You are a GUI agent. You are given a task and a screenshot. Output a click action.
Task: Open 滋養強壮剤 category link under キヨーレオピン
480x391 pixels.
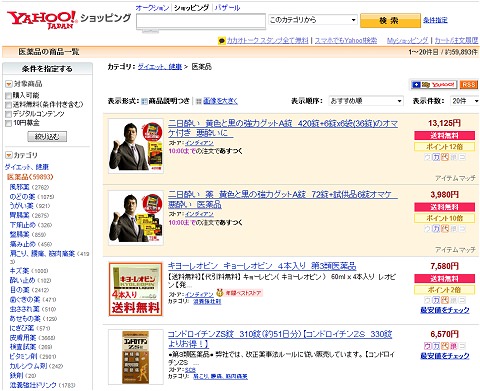(x=207, y=302)
